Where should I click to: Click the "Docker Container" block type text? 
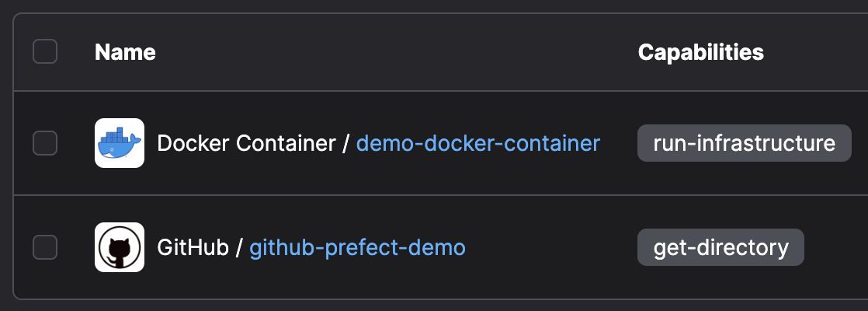(246, 144)
